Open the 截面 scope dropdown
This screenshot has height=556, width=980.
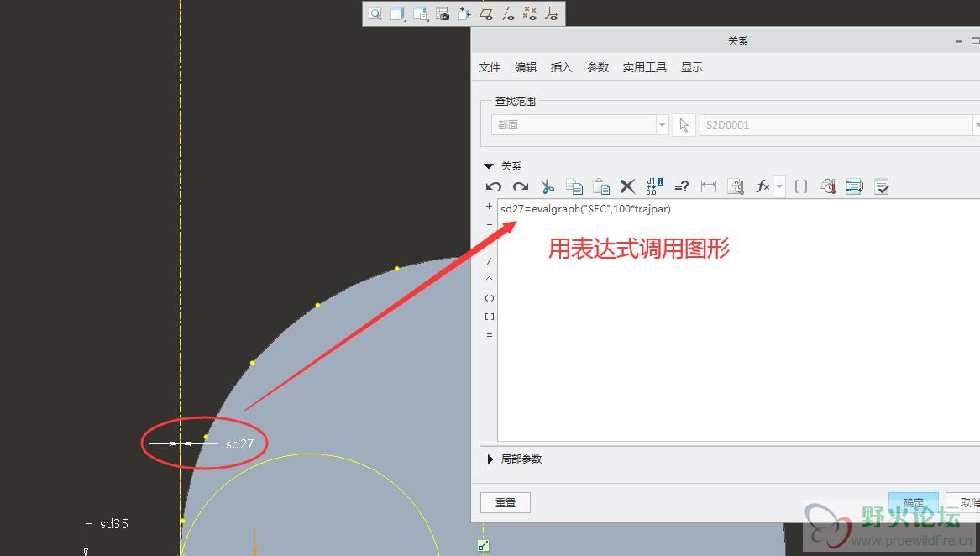pyautogui.click(x=580, y=124)
